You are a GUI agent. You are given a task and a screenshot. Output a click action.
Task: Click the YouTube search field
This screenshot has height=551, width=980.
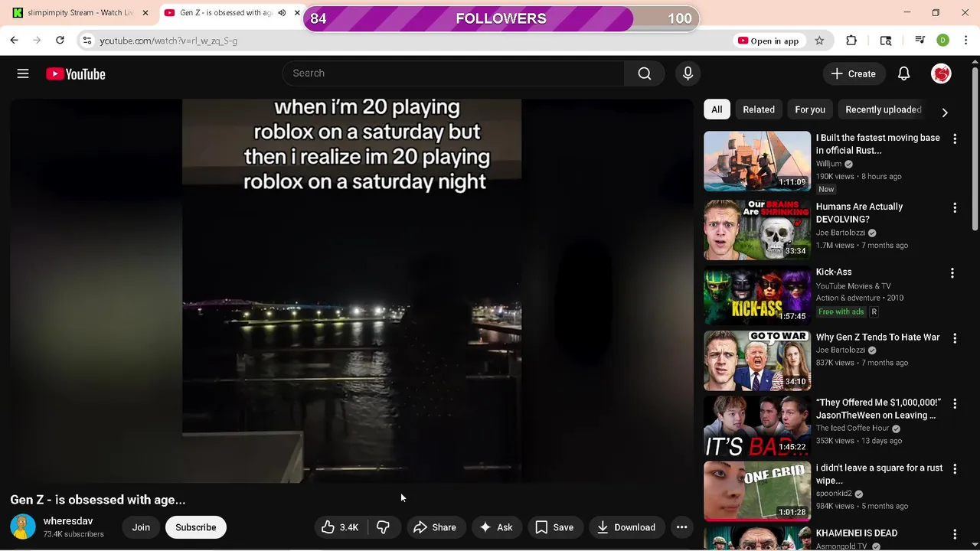tap(453, 73)
